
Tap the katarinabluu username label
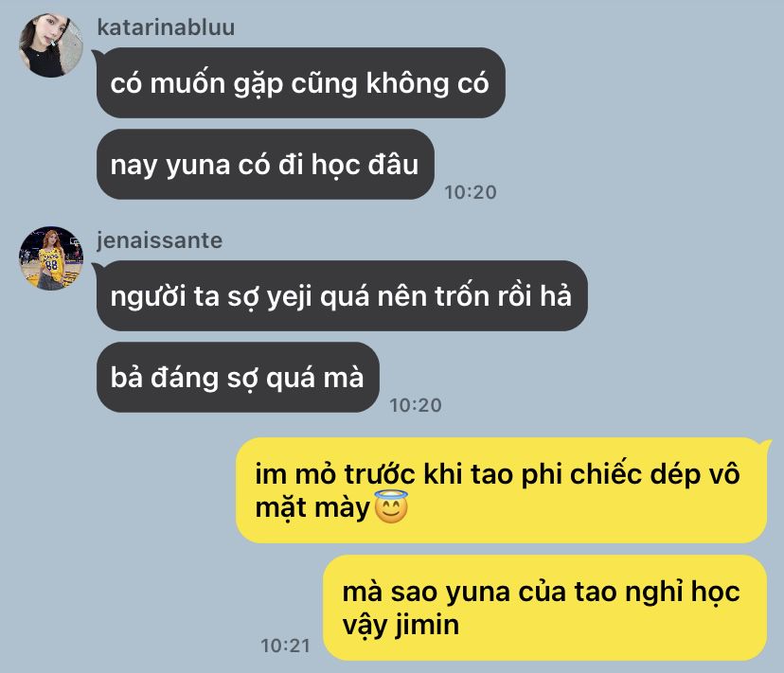(166, 27)
